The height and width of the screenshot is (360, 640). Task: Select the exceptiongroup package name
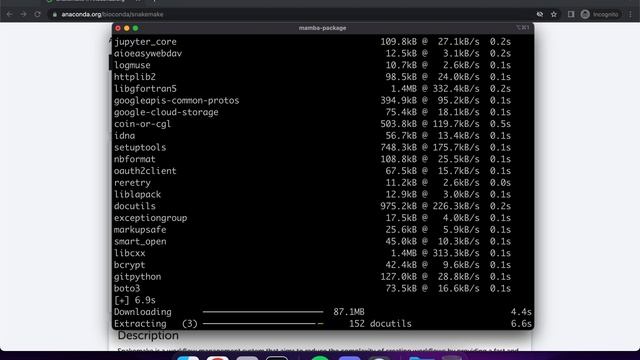[151, 218]
